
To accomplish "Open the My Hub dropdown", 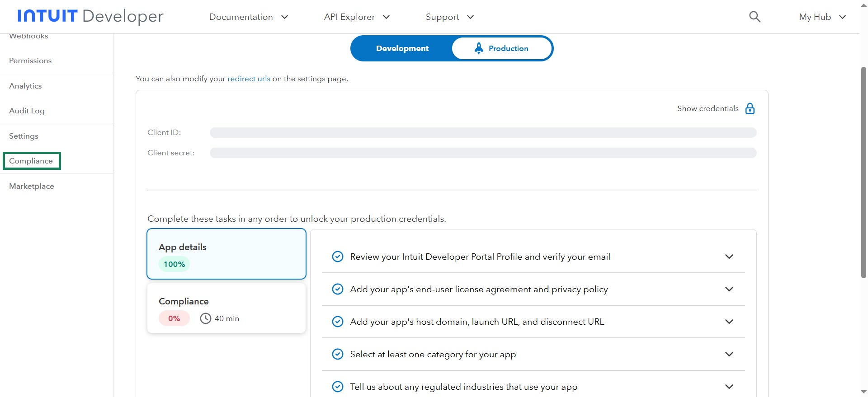I will (822, 17).
